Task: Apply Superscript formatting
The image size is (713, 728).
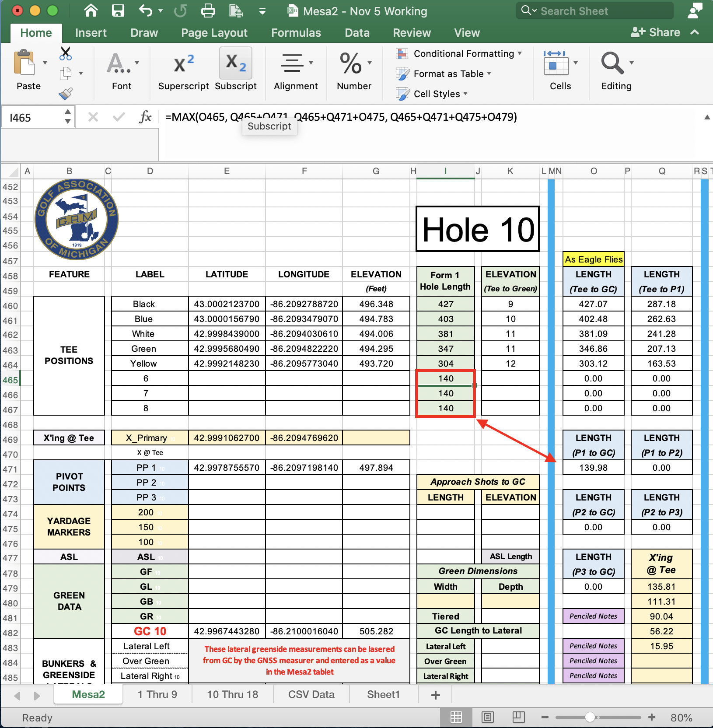Action: point(184,64)
